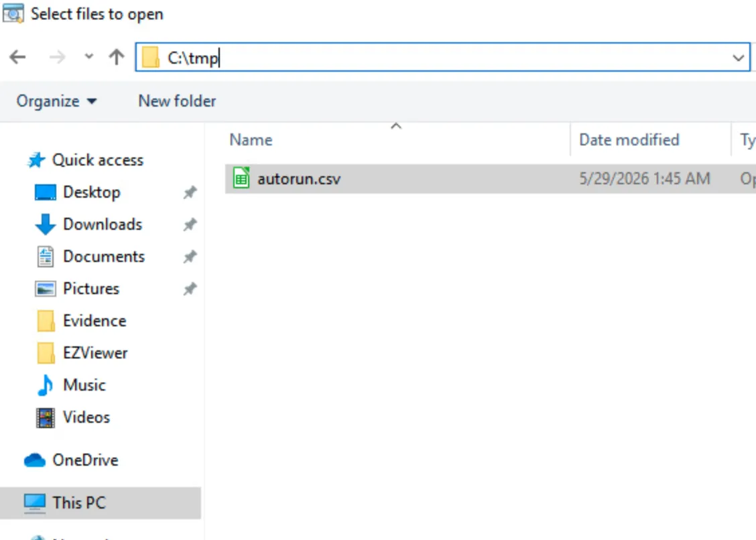Click the EZViewer yellow folder icon
The width and height of the screenshot is (756, 540).
point(46,353)
